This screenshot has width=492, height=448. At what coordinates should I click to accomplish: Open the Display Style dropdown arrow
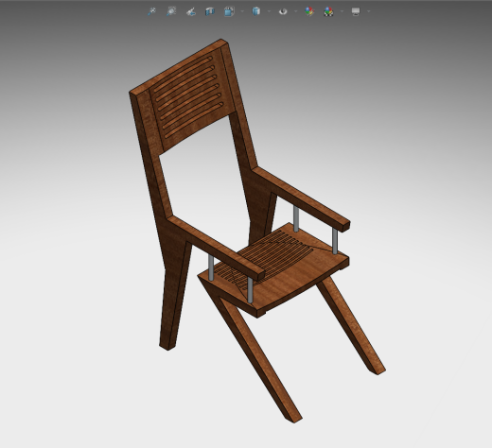pyautogui.click(x=269, y=11)
